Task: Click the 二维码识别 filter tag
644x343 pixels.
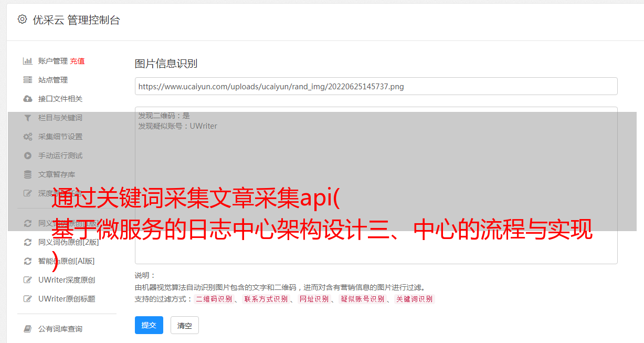Action: tap(214, 299)
